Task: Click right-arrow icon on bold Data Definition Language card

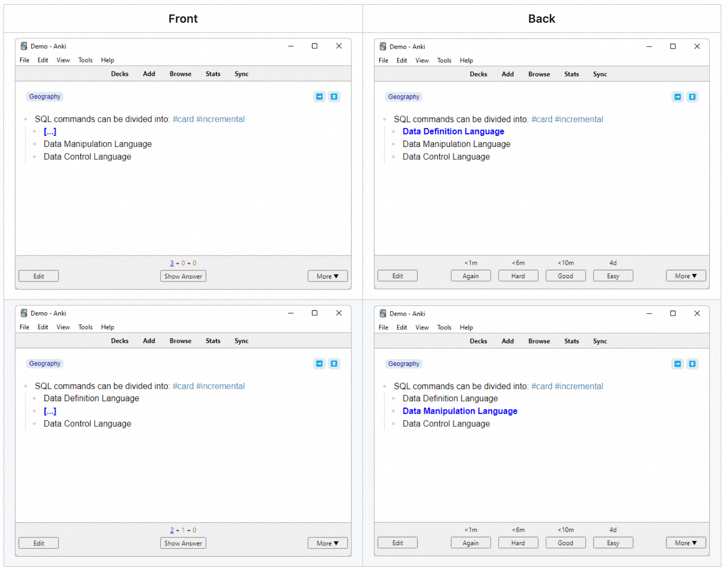Action: [678, 97]
